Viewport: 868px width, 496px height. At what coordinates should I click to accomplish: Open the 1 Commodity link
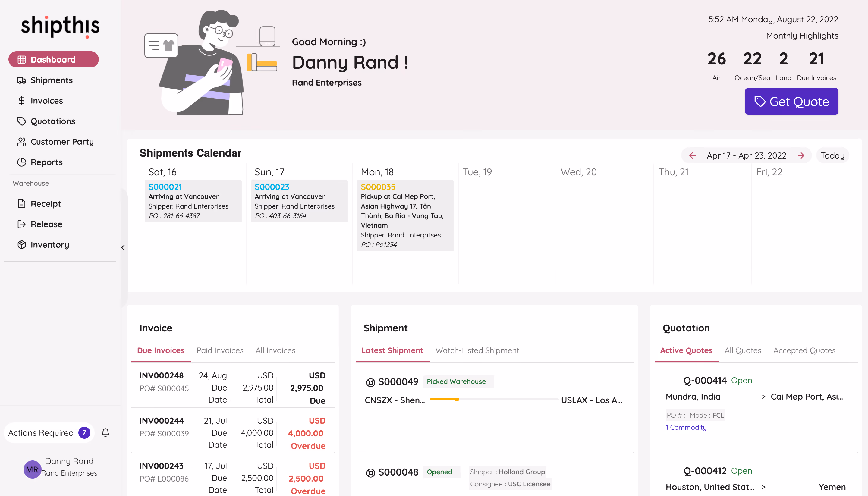click(686, 428)
